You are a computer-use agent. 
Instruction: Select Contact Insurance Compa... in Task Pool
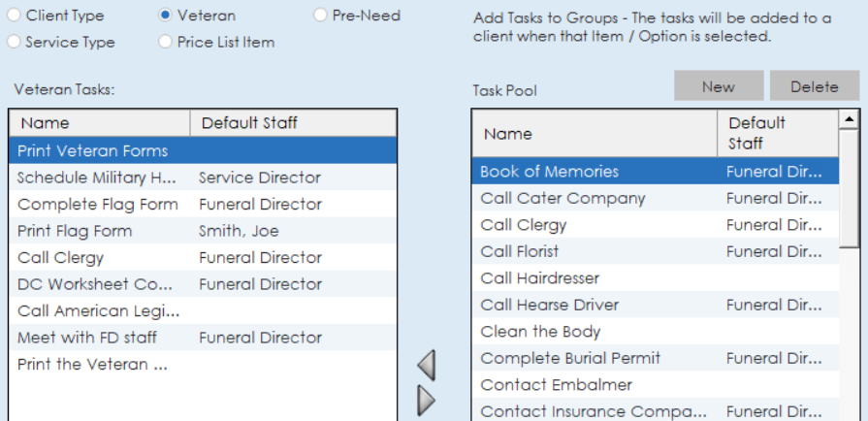pos(656,410)
